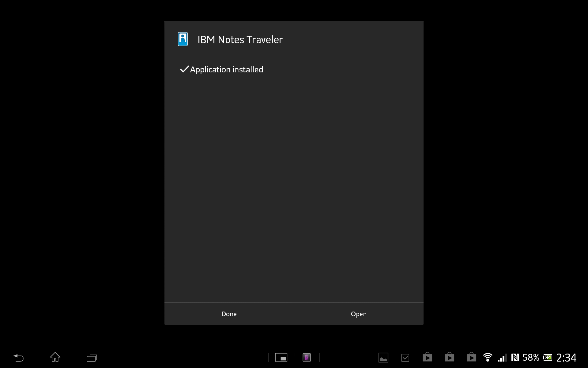
Task: Launch the small apps window icon
Action: 281,358
